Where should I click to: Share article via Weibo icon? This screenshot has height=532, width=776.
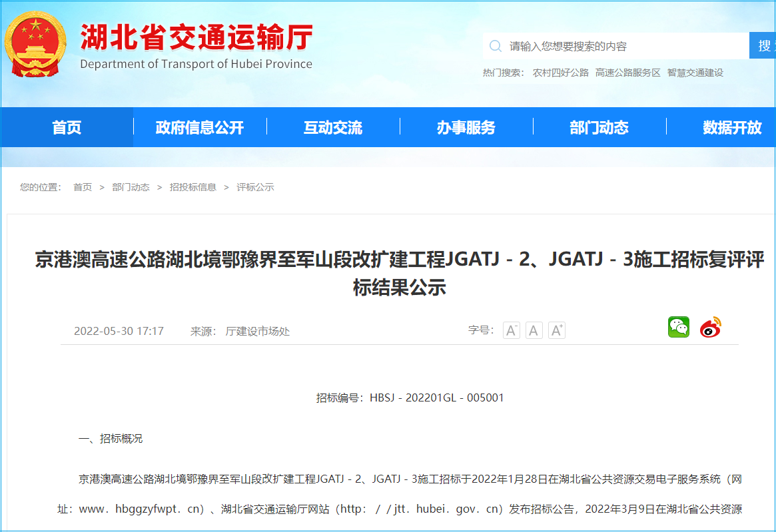(711, 328)
